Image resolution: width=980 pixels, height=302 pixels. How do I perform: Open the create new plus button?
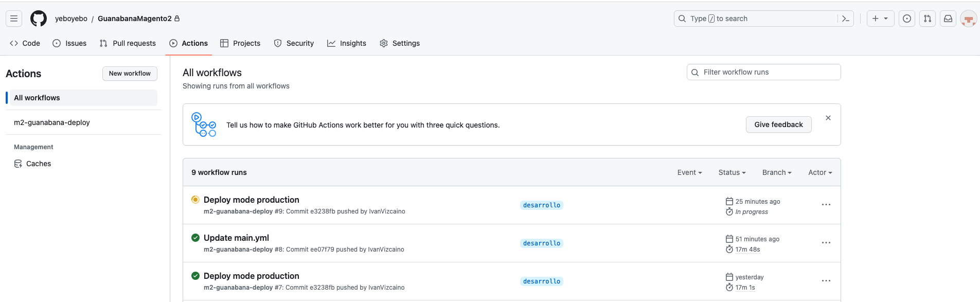(880, 19)
